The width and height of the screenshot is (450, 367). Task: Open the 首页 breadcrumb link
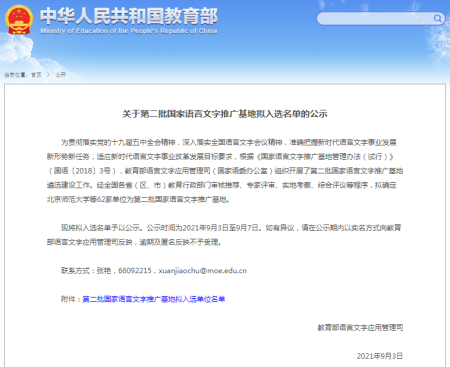(x=36, y=75)
